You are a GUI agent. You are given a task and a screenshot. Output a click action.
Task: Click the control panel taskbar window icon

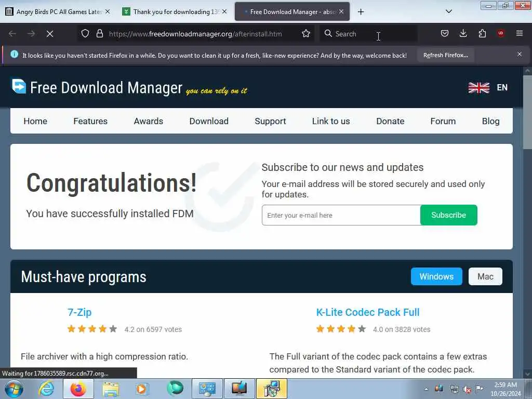click(x=207, y=389)
